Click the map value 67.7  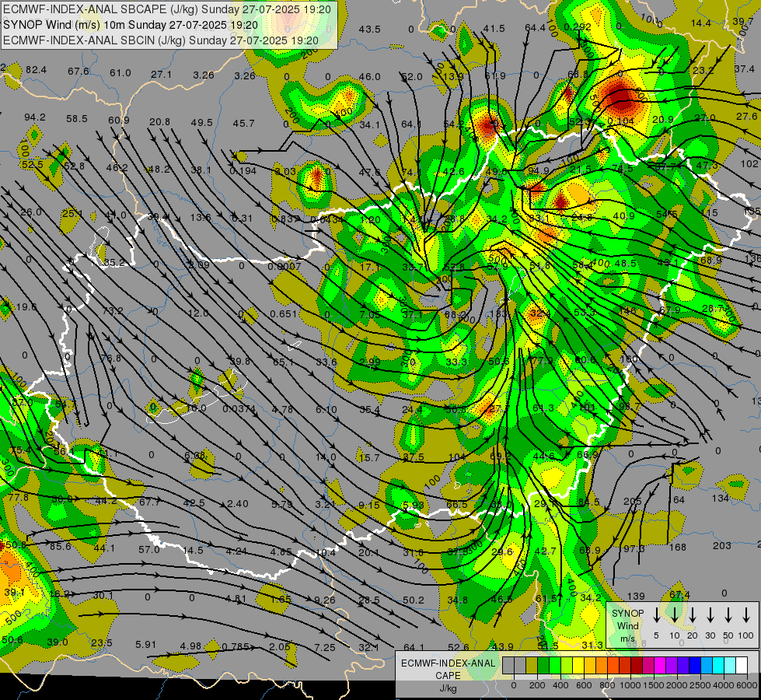149,502
